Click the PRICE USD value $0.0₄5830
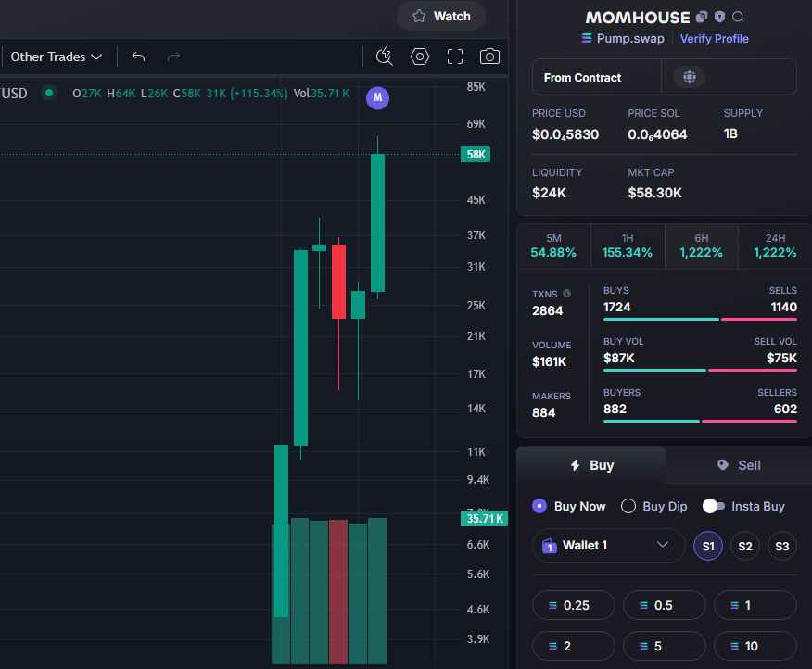The image size is (812, 669). 565,134
